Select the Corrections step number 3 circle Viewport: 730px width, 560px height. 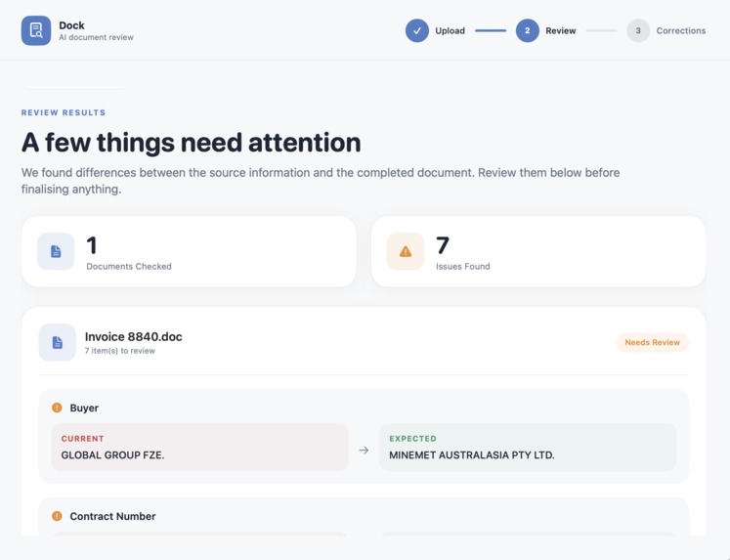[638, 30]
